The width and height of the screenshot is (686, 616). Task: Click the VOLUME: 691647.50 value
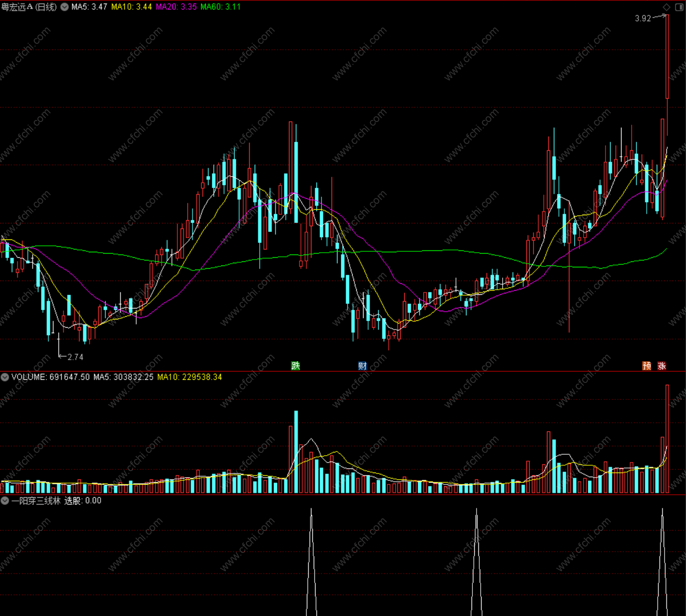coord(51,377)
